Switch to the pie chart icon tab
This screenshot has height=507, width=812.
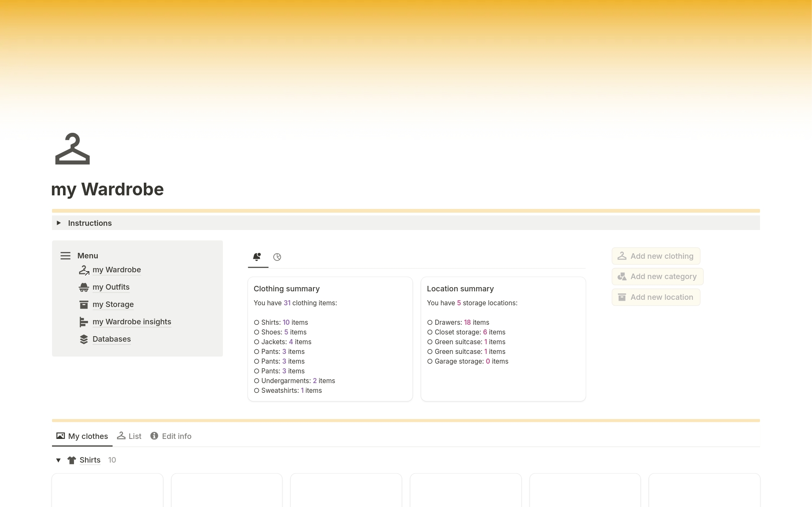point(277,257)
